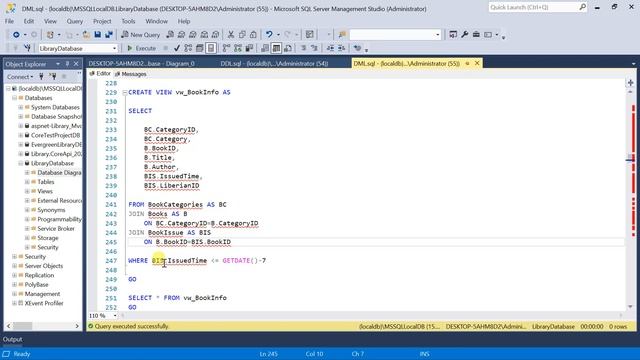Close the DML.sql tab
Screen dimensions: 640x360
point(477,63)
